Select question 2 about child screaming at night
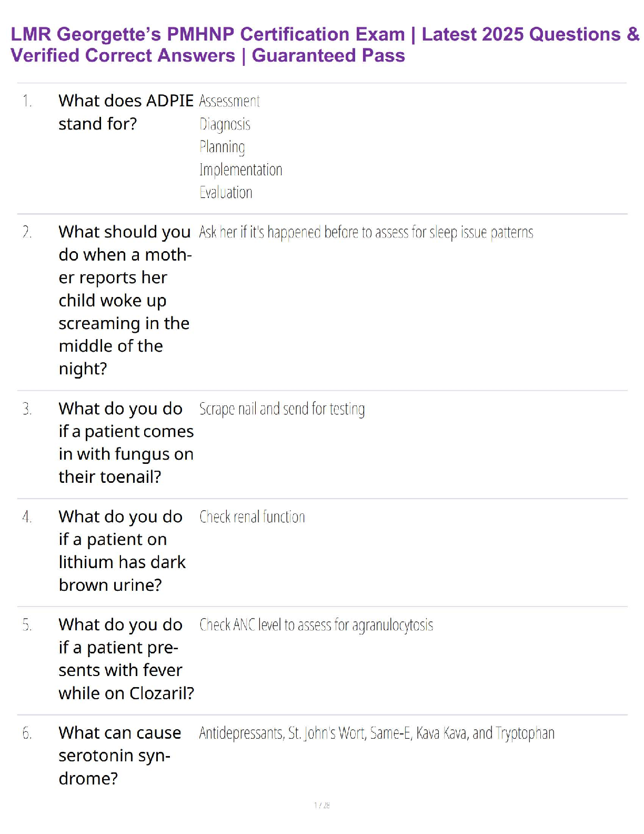 125,300
